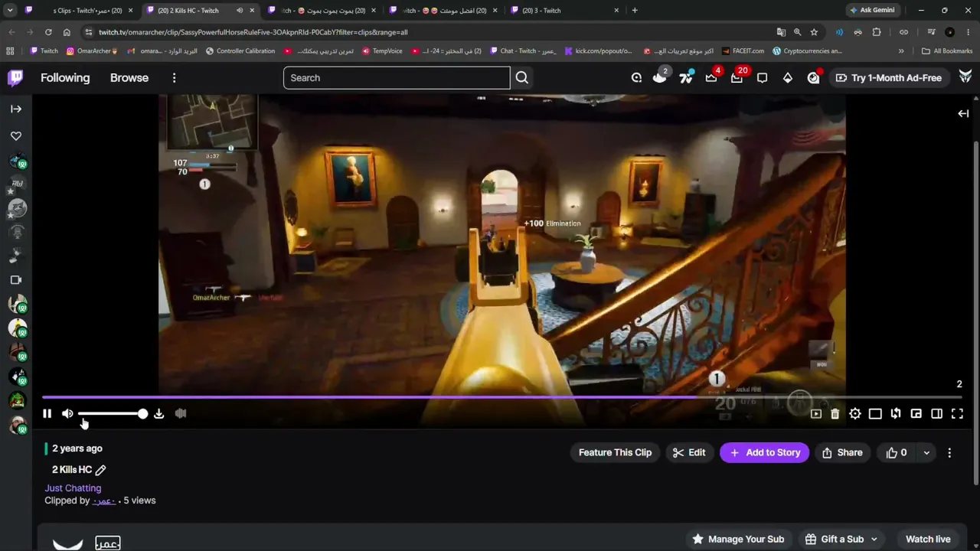Open the Just Chatting category link
This screenshot has width=980, height=551.
73,487
